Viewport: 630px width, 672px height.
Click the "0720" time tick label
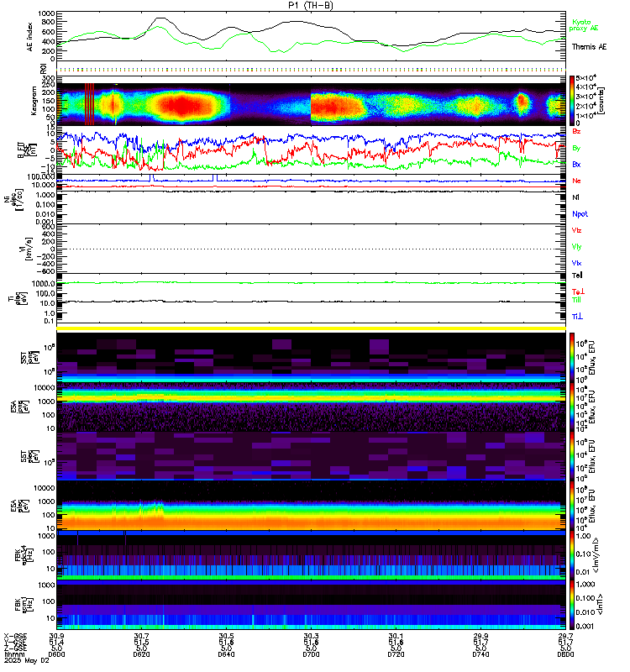click(x=396, y=654)
